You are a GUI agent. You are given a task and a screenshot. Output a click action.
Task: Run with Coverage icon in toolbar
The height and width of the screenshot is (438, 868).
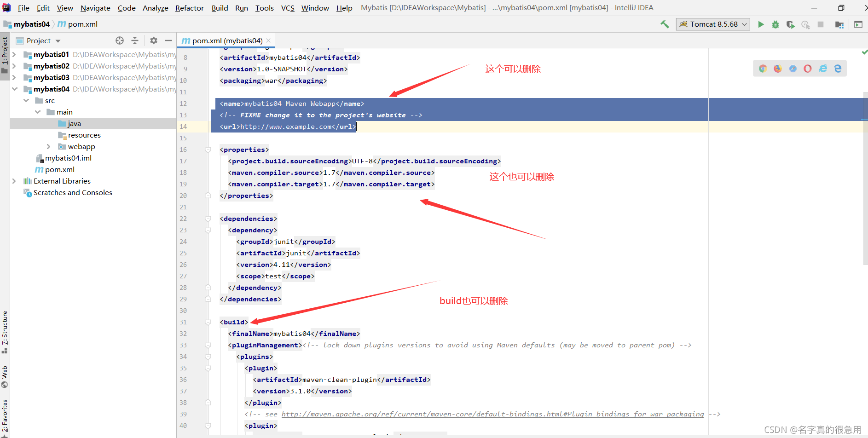[791, 24]
